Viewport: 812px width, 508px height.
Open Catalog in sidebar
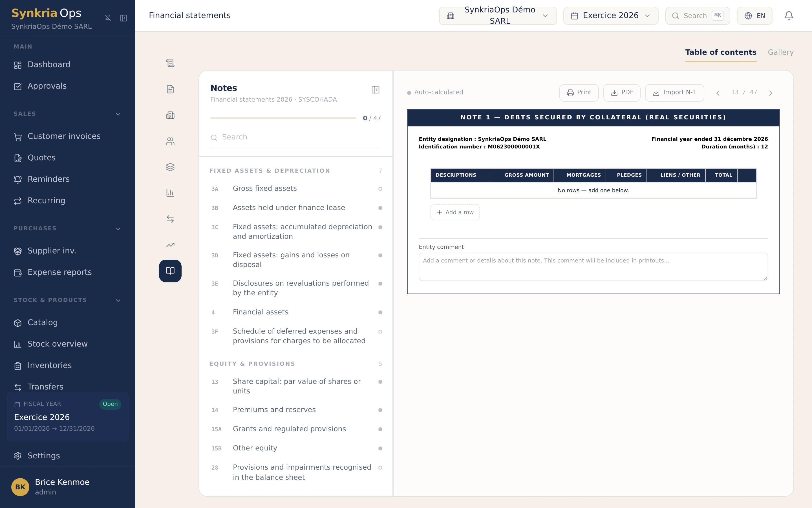click(x=67, y=323)
